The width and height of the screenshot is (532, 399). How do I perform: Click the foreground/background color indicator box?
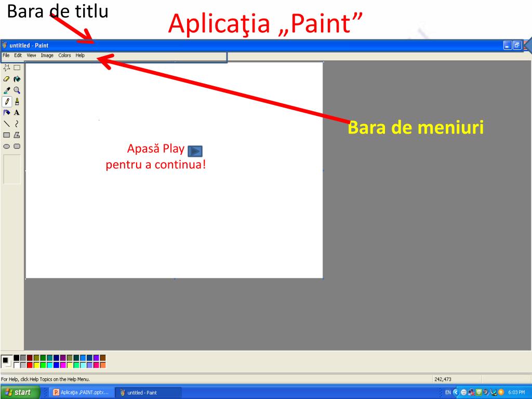7,362
